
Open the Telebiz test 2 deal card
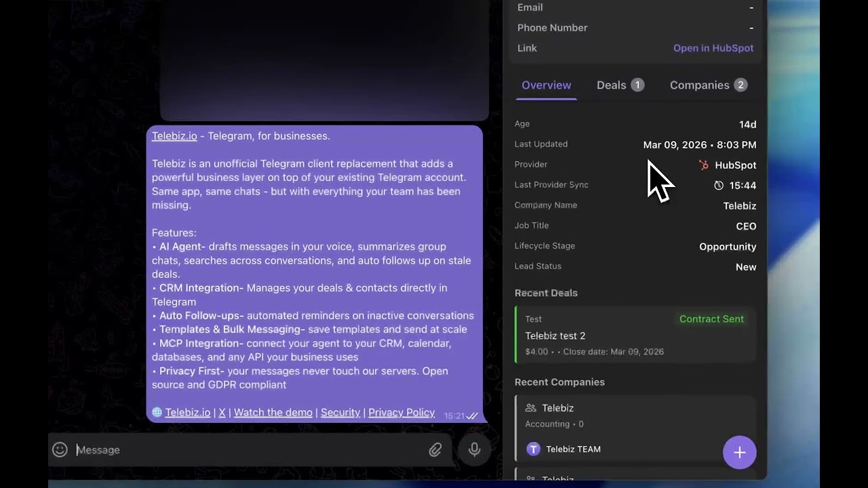pyautogui.click(x=635, y=335)
